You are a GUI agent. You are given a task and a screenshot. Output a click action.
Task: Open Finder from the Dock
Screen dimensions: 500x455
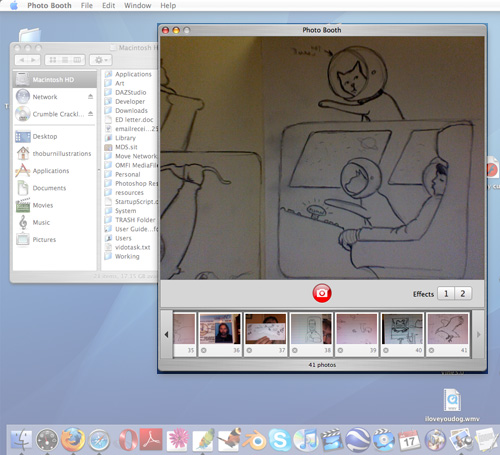(x=21, y=440)
